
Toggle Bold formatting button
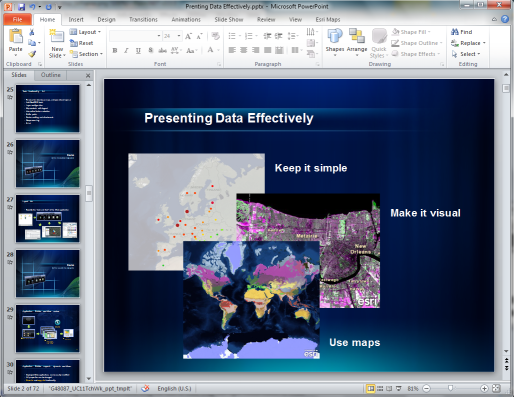pyautogui.click(x=115, y=51)
